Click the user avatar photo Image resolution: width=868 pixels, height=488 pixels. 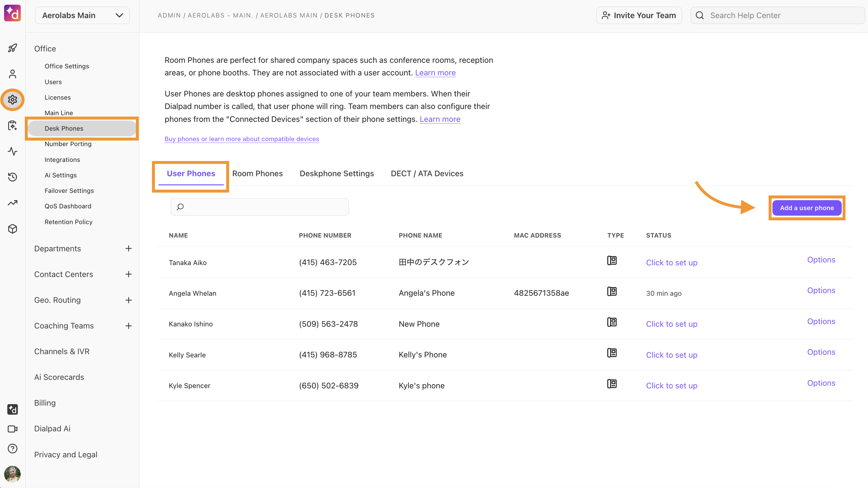[13, 474]
